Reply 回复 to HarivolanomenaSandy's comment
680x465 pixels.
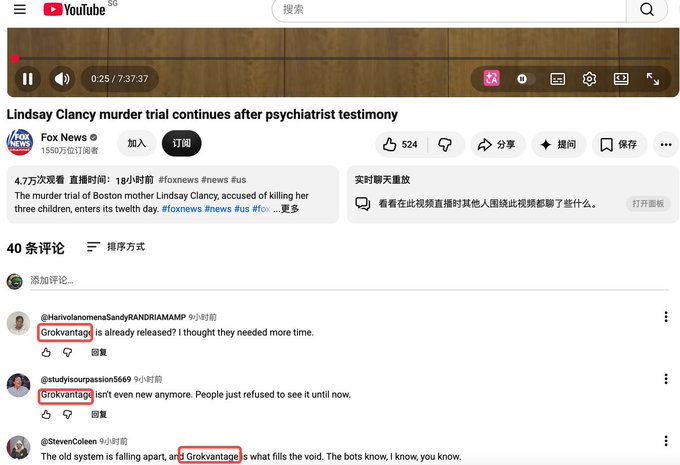[x=99, y=352]
